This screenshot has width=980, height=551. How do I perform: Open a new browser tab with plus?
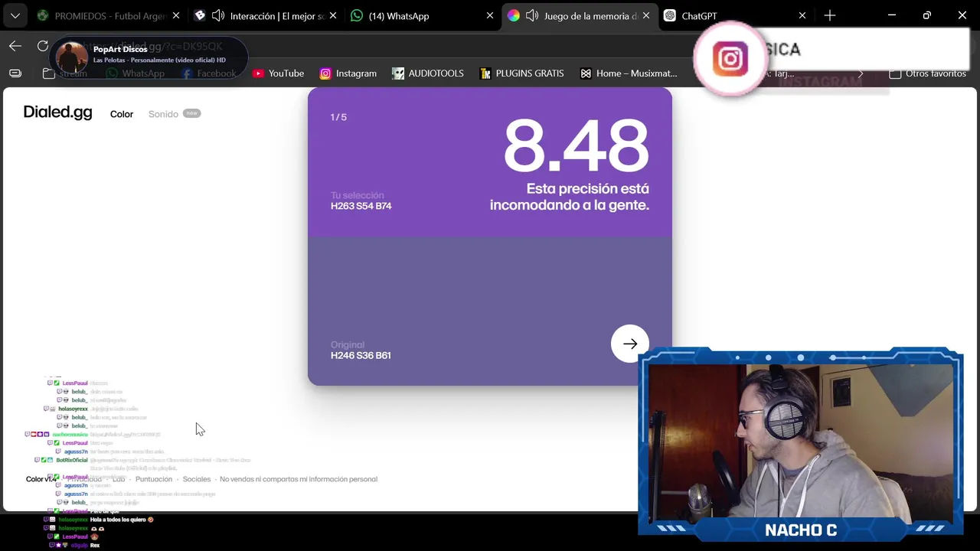[x=830, y=15]
